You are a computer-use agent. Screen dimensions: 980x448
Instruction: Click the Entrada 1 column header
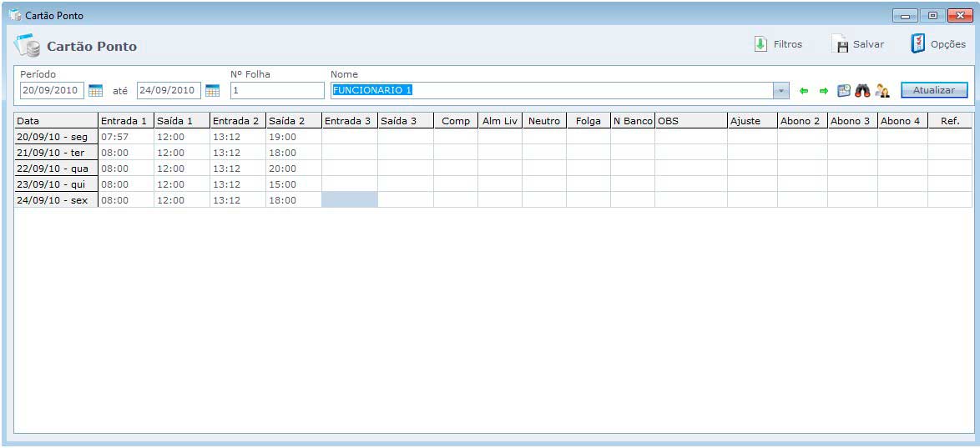point(125,121)
